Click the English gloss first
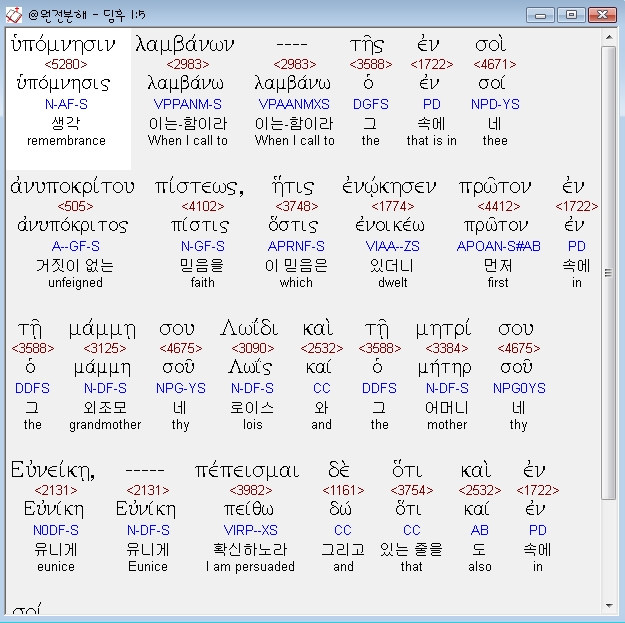Image resolution: width=625 pixels, height=623 pixels. tap(498, 283)
